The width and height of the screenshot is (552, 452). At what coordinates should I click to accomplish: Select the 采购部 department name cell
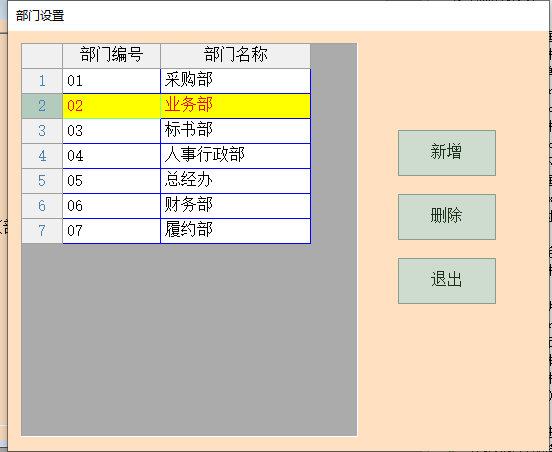(236, 81)
